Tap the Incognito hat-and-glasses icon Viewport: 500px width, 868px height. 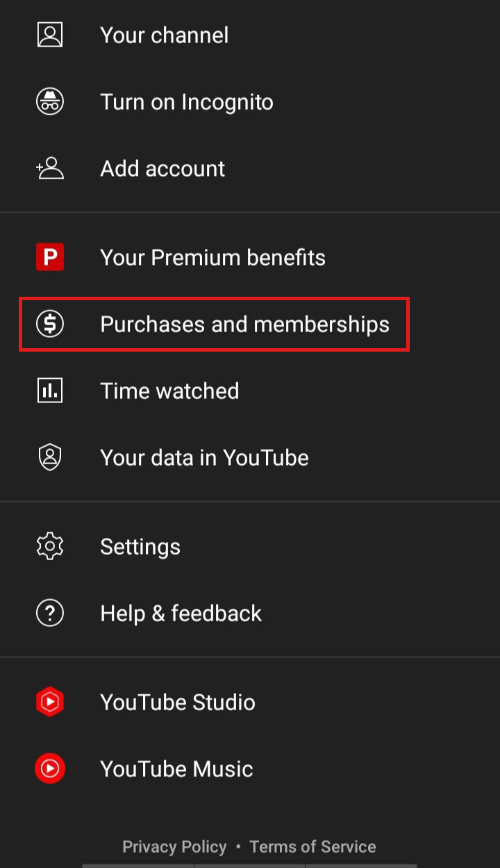(x=50, y=101)
